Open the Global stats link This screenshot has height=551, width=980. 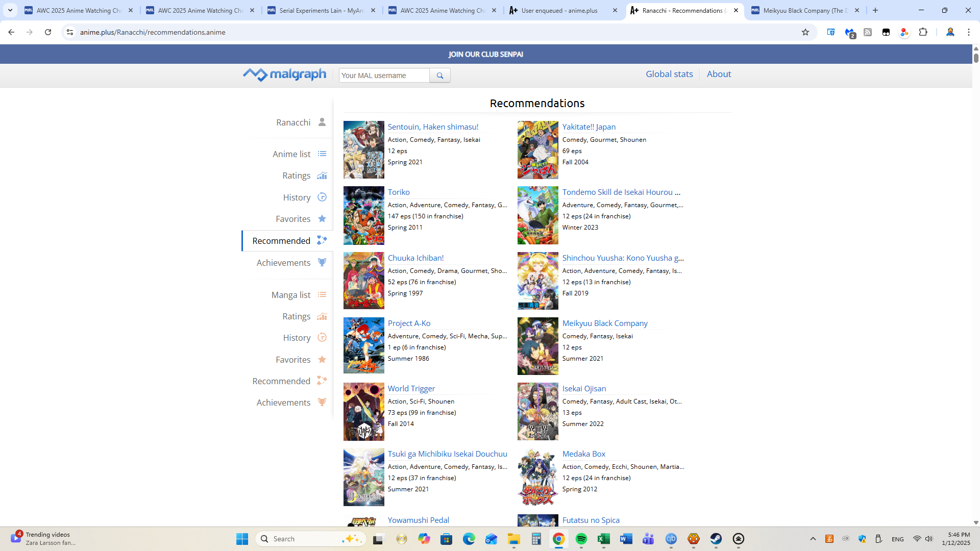(669, 74)
